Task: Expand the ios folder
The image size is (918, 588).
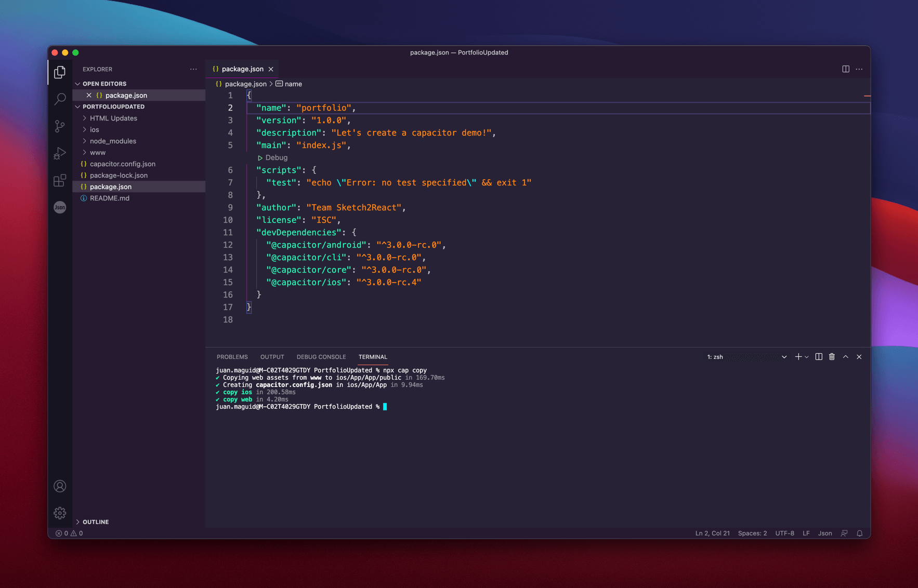Action: (x=94, y=129)
